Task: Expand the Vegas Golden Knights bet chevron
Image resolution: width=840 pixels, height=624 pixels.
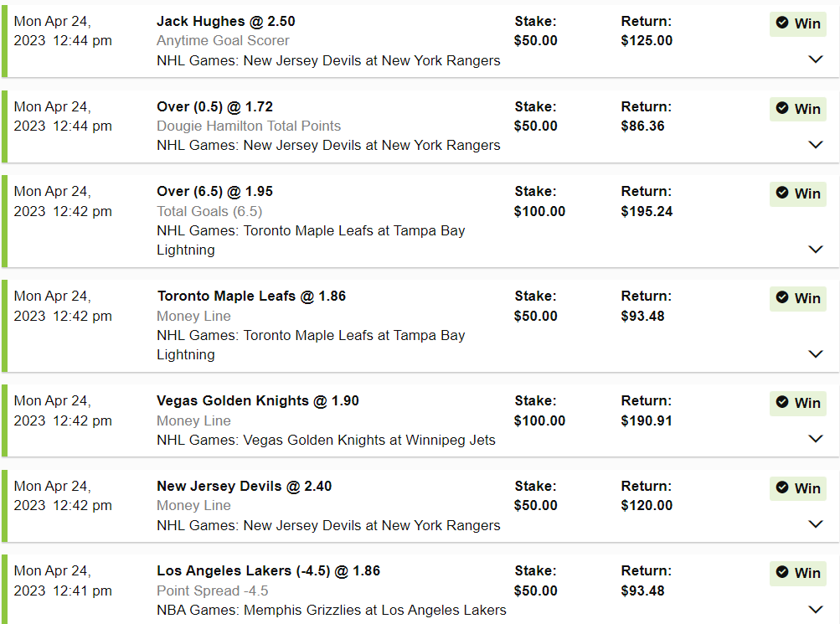Action: tap(816, 439)
